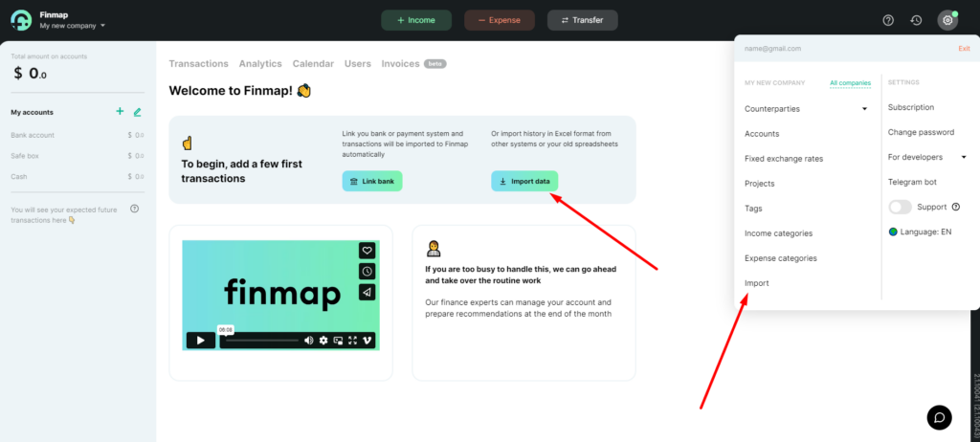Image resolution: width=980 pixels, height=442 pixels.
Task: Expand the My new company dropdown
Action: coord(73,26)
